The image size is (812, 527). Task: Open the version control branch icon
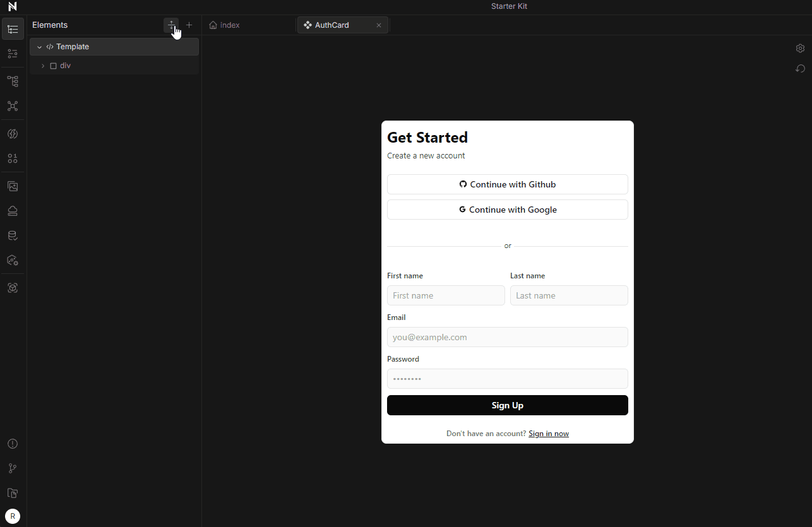(13, 468)
